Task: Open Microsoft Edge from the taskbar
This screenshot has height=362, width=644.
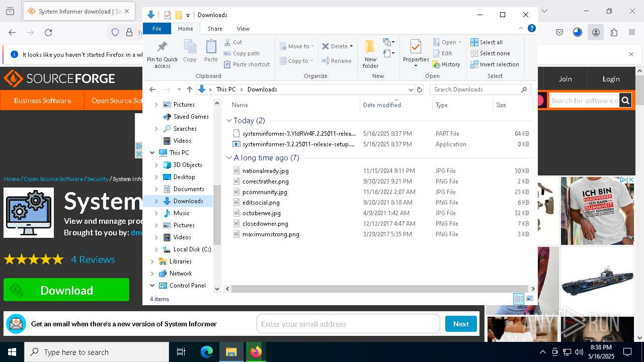Action: click(207, 352)
